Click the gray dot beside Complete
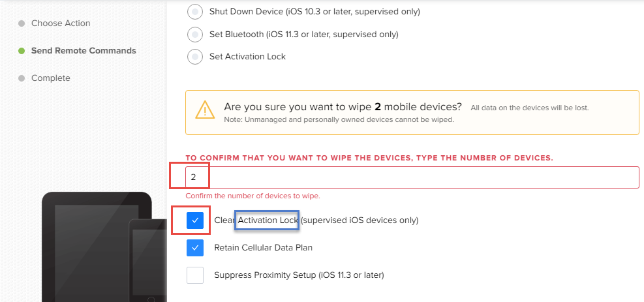The height and width of the screenshot is (302, 644). coord(22,78)
